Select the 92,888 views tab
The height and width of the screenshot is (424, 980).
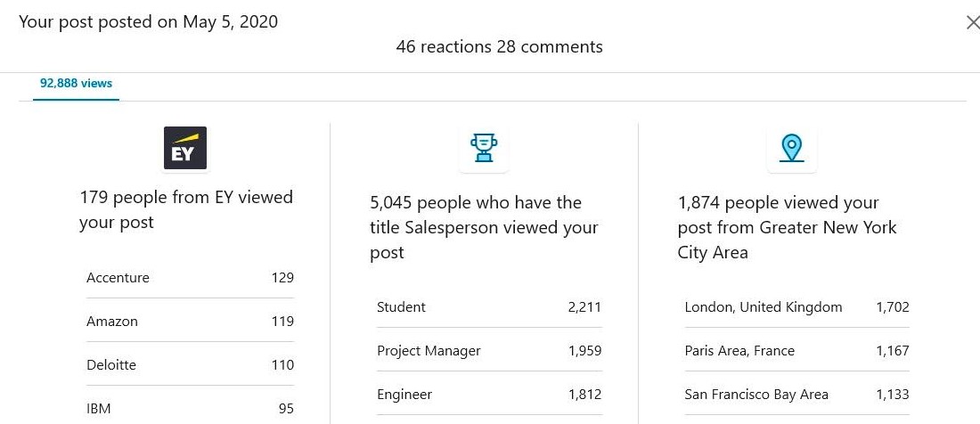point(76,84)
